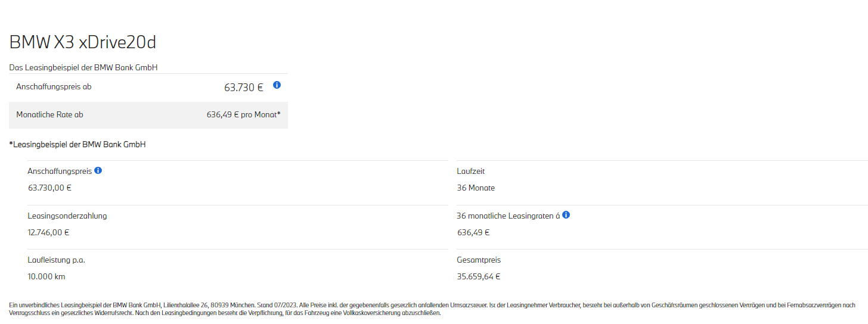Select the 12.746,00 € amount
Viewport: 868px width, 324px height.
[48, 232]
